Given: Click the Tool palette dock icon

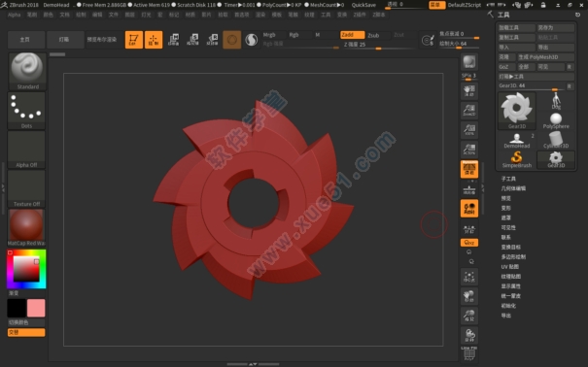Looking at the screenshot, I should (577, 15).
